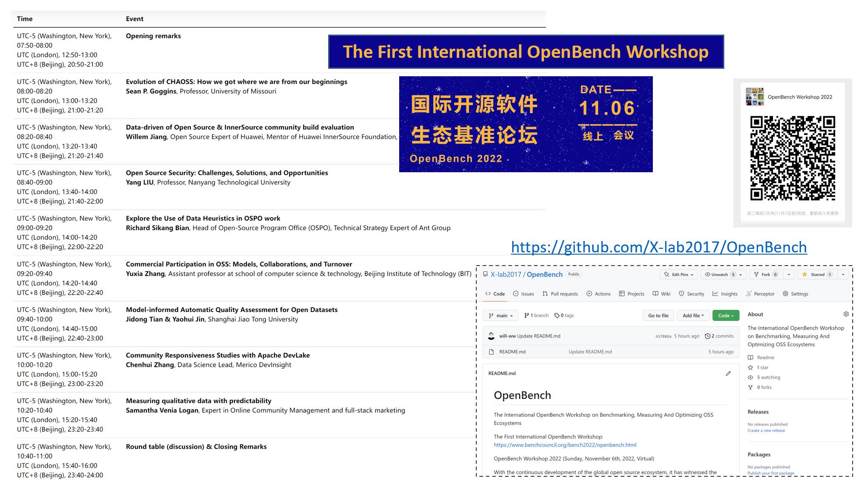Click the Go to file button
The width and height of the screenshot is (868, 493).
point(658,316)
